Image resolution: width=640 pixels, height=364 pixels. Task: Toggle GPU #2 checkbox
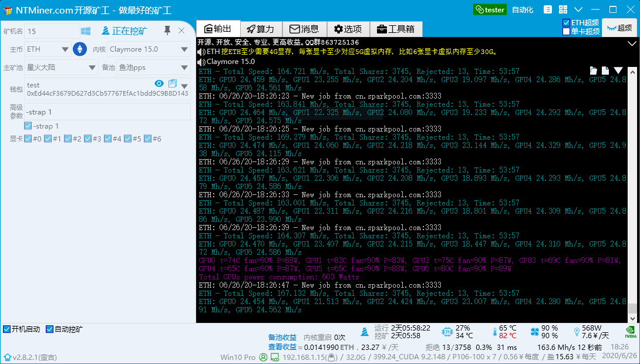click(x=68, y=139)
